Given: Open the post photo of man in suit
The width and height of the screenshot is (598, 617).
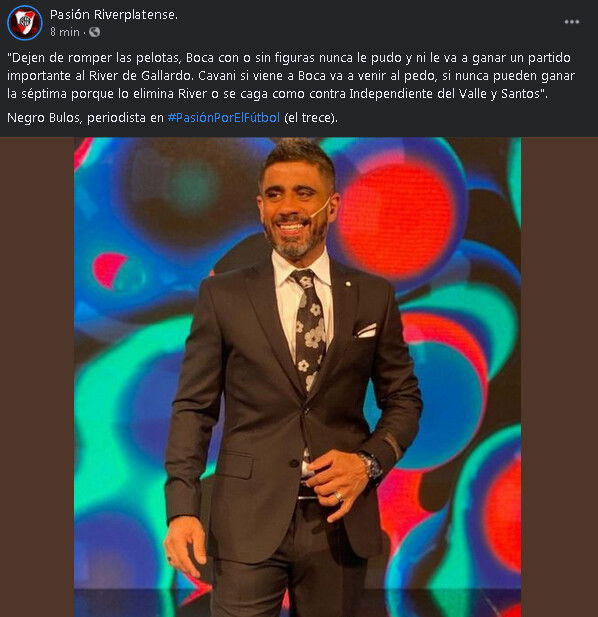Looking at the screenshot, I should click(x=297, y=377).
